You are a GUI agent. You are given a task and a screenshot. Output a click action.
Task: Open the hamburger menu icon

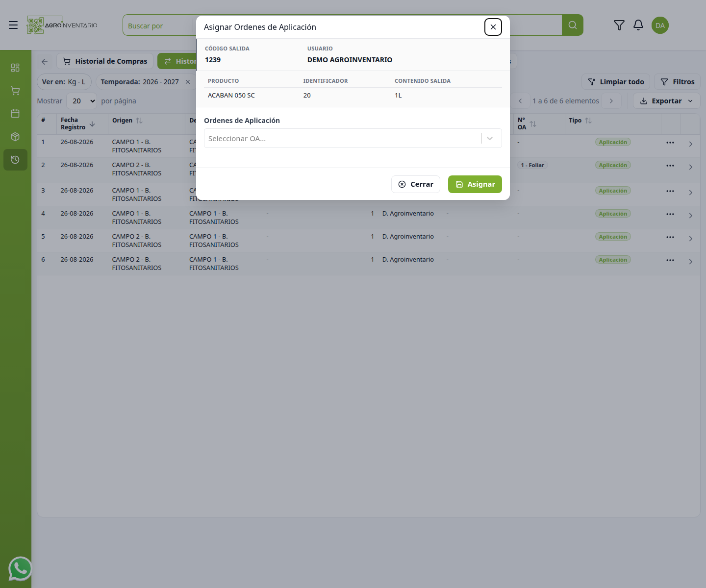[13, 25]
